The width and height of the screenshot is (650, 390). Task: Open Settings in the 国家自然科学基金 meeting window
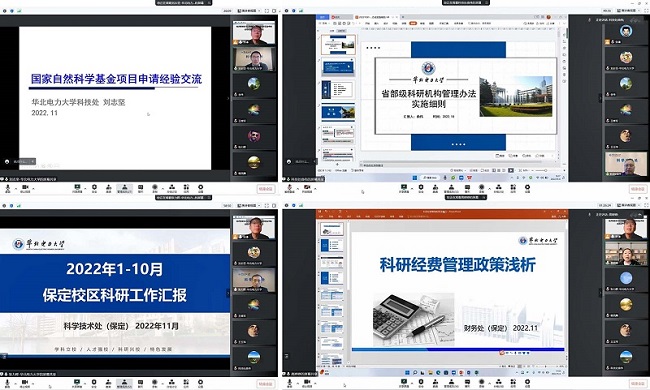click(201, 189)
